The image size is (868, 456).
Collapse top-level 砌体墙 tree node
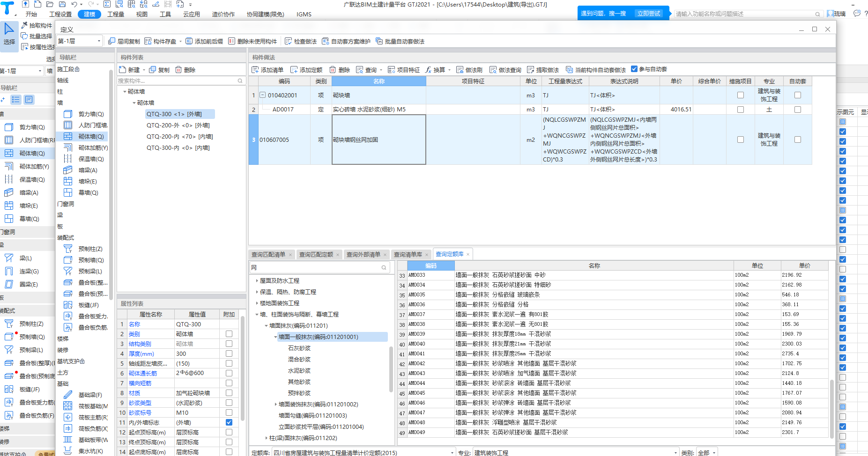point(125,92)
